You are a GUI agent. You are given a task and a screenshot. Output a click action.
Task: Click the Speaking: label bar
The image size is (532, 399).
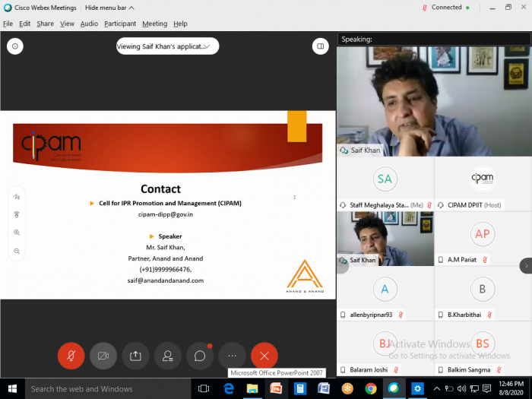point(434,40)
